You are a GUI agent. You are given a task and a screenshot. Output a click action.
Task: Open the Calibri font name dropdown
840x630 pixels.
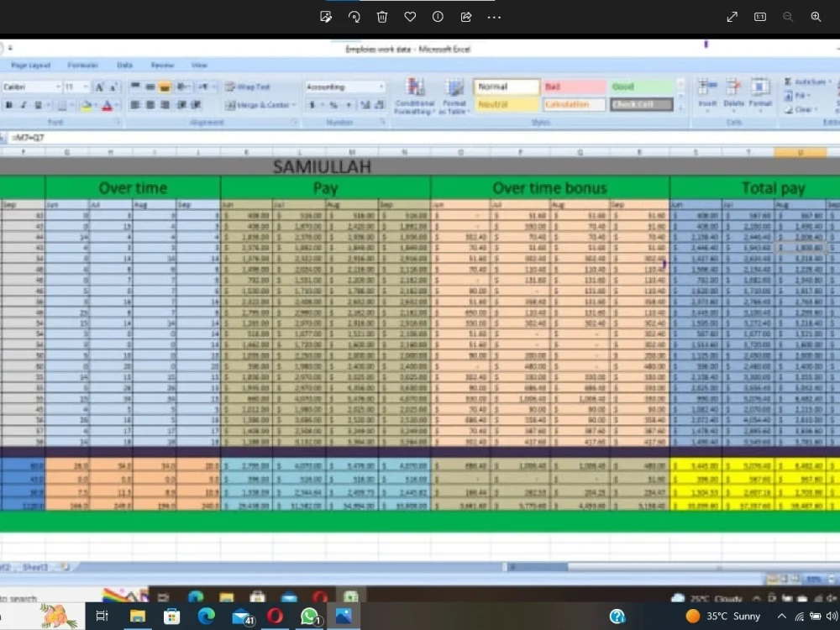tap(56, 86)
